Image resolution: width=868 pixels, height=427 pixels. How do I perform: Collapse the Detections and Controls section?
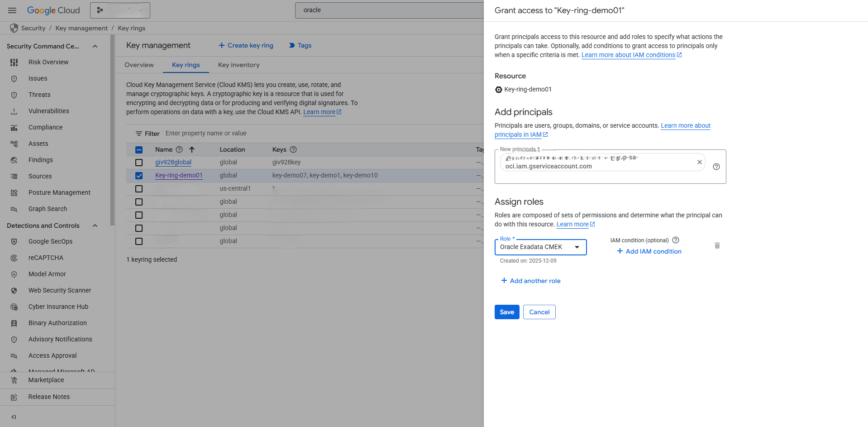[95, 225]
